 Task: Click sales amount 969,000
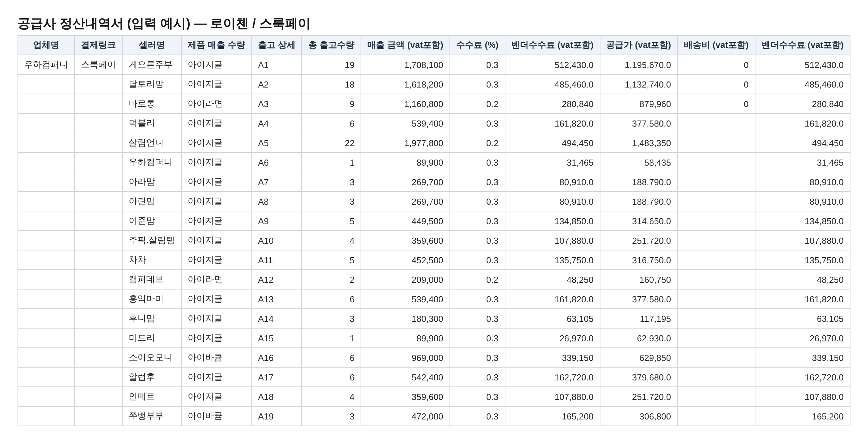pos(405,358)
